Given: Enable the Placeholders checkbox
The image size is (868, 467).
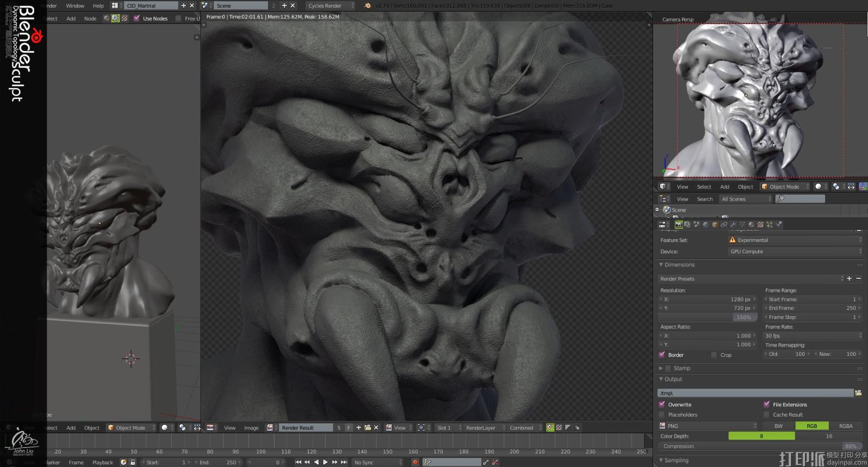Looking at the screenshot, I should (x=662, y=415).
